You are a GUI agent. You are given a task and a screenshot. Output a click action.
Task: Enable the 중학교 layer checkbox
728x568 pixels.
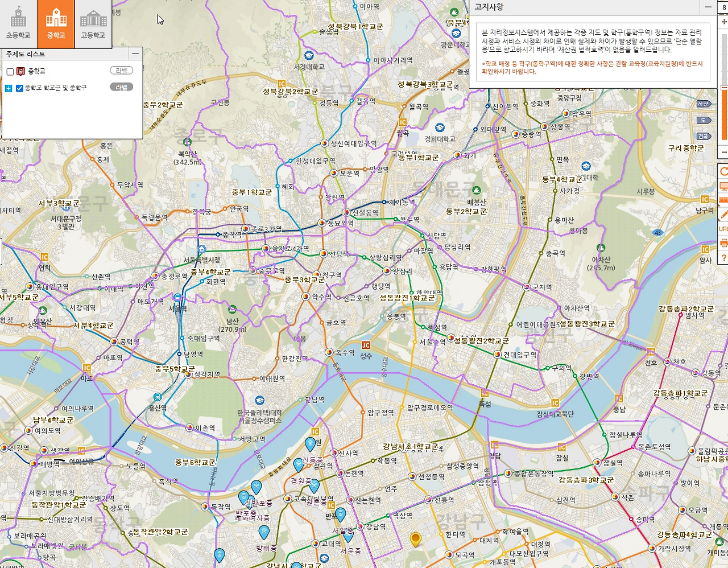coord(10,72)
